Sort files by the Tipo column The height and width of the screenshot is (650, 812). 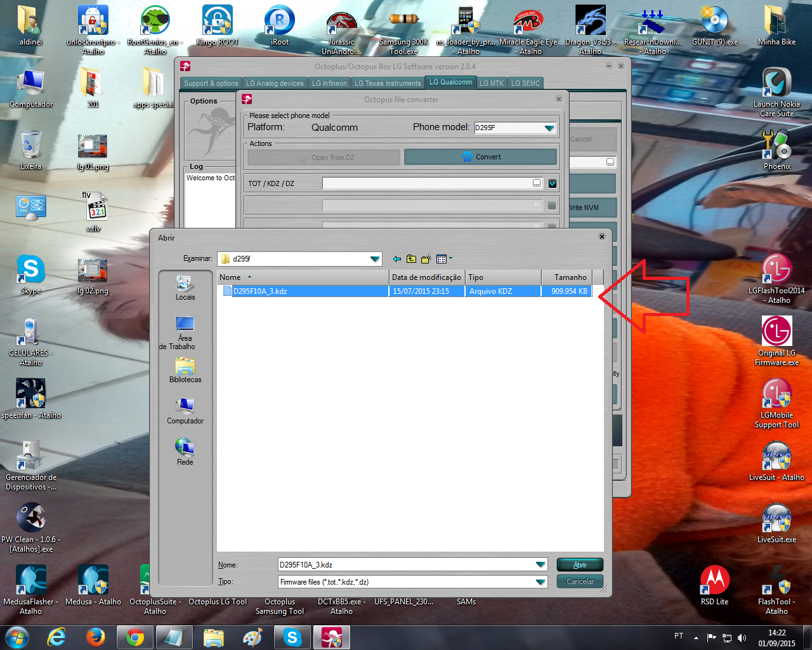tap(504, 277)
